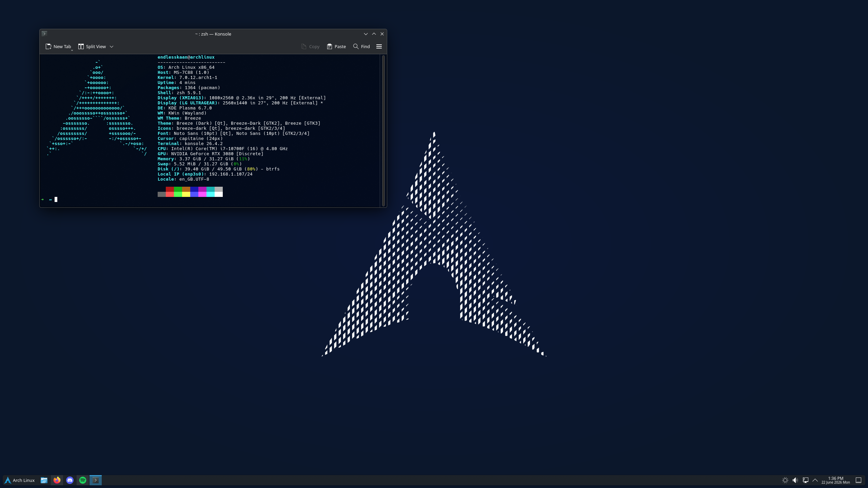Open a new tab in Konsole
Viewport: 868px width, 488px height.
(58, 46)
